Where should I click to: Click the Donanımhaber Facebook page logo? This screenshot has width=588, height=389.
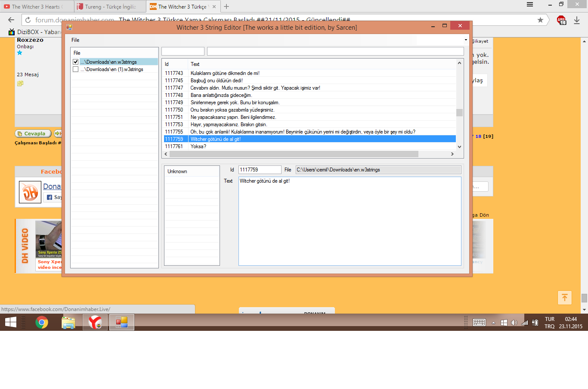click(30, 192)
